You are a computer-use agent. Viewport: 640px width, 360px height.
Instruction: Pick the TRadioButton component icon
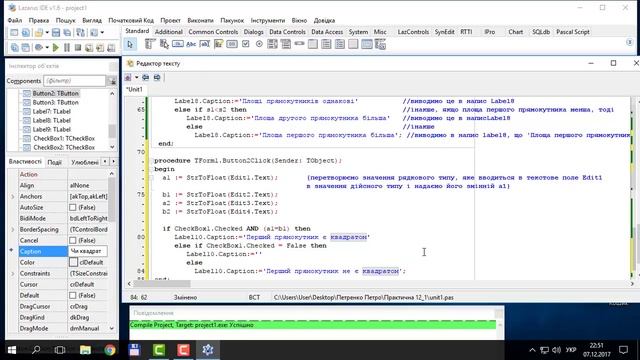click(259, 44)
